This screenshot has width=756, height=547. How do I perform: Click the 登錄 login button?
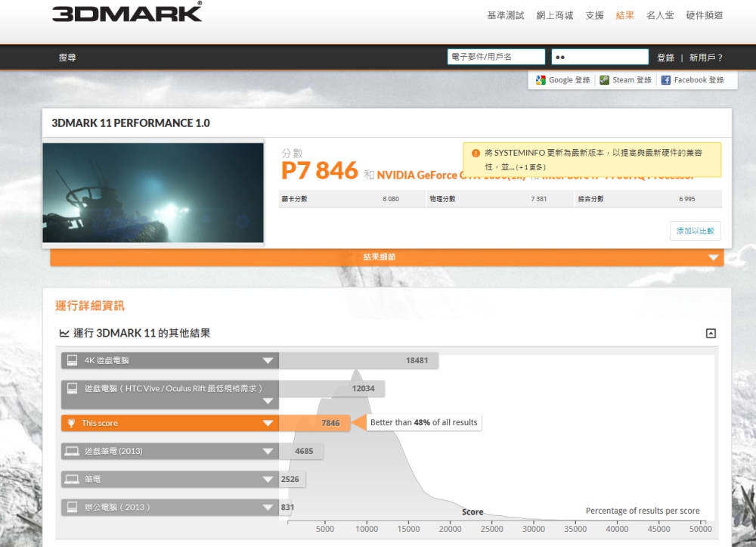tap(665, 57)
